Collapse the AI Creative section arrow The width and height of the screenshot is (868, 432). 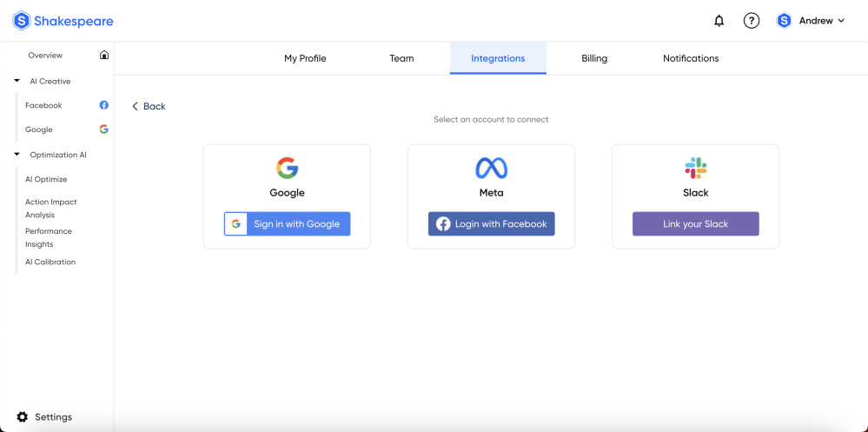(x=17, y=81)
